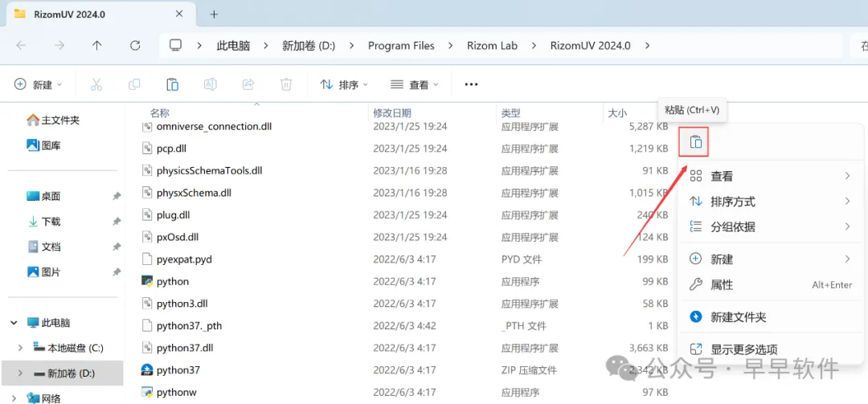
Task: Refresh the folder view
Action: coord(134,46)
